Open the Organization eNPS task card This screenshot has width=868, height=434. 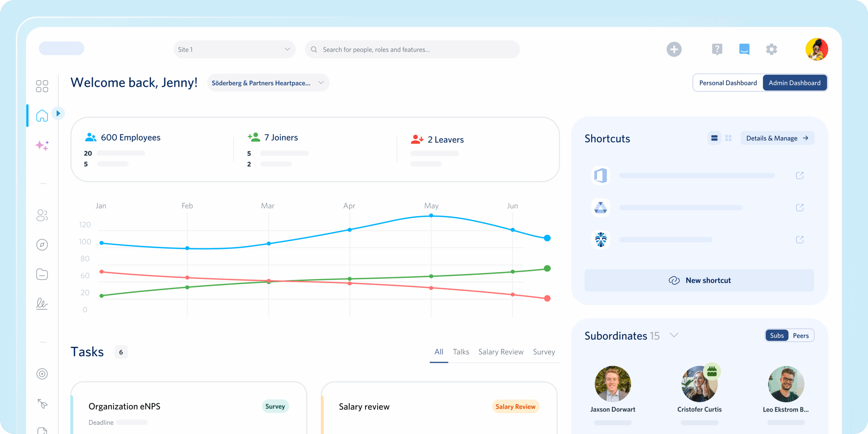pyautogui.click(x=189, y=408)
